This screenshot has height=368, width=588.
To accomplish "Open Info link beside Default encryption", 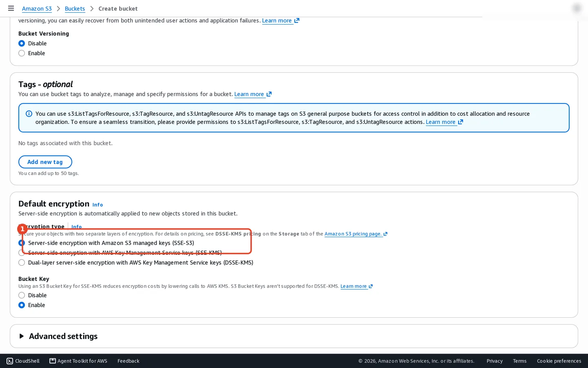I will point(98,205).
